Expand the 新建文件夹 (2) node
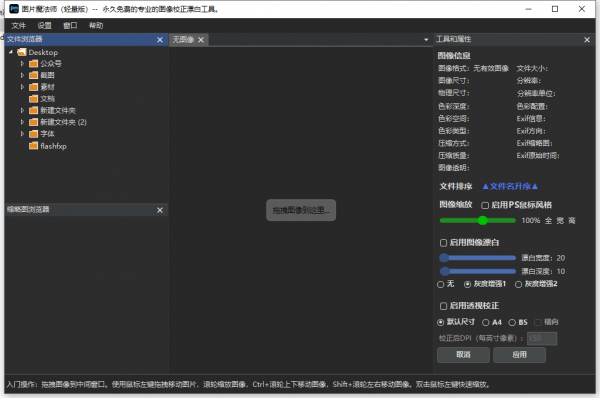The height and width of the screenshot is (398, 600). click(22, 122)
